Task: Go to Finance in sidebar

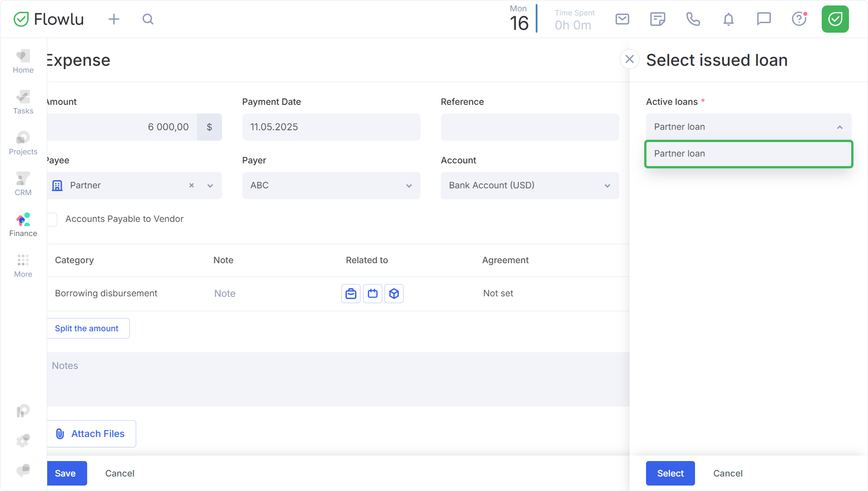Action: 23,225
